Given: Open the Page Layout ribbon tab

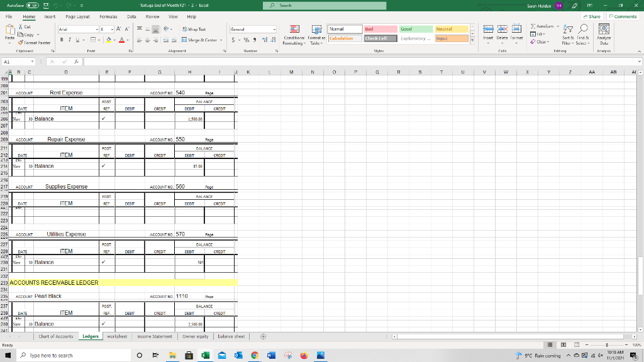Looking at the screenshot, I should (77, 17).
